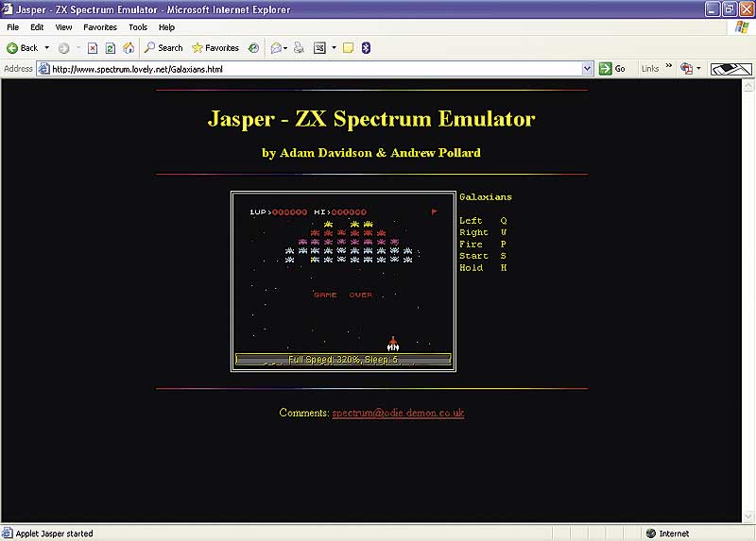This screenshot has height=541, width=756.
Task: Click the 'Hold H' key mapping text
Action: (483, 267)
